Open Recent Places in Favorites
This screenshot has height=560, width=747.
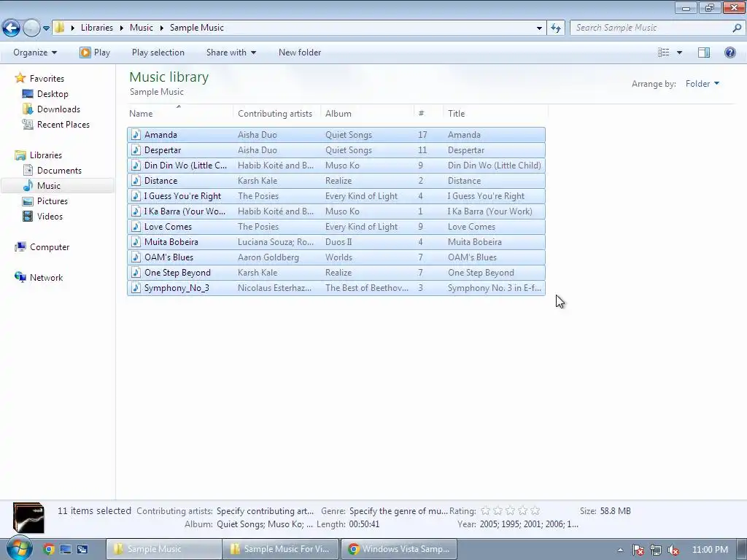[63, 124]
